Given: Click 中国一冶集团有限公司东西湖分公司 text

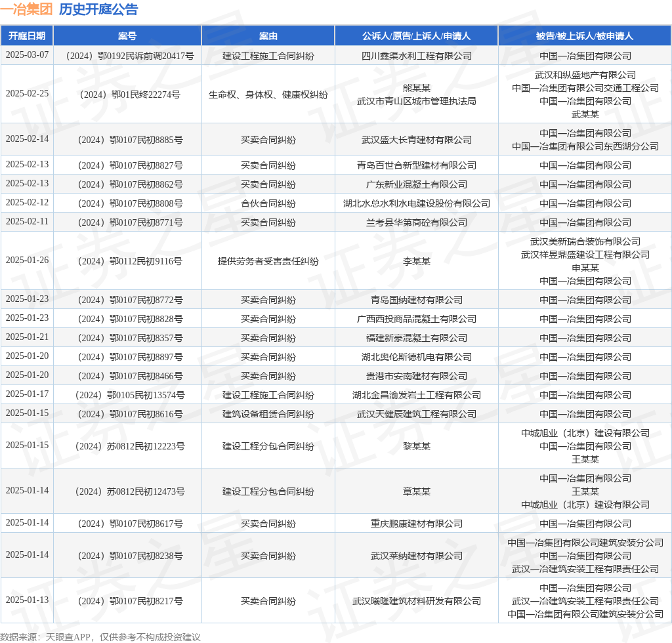Looking at the screenshot, I should [585, 146].
